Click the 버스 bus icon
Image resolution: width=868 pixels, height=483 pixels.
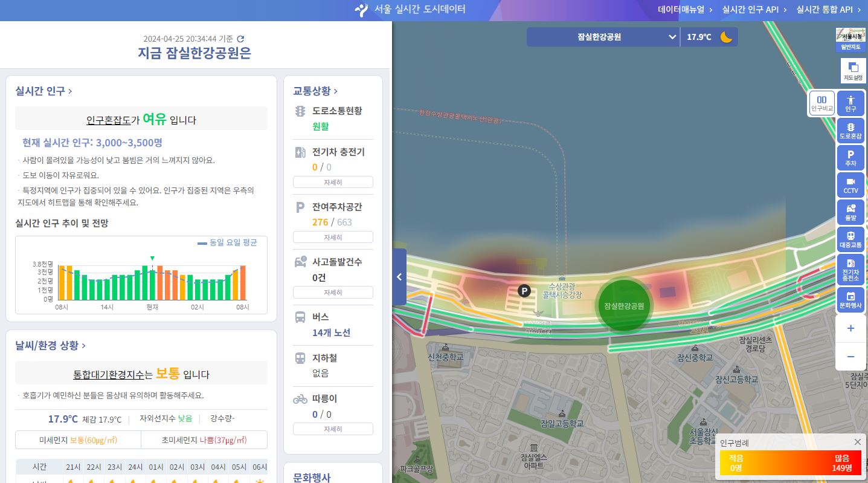click(300, 317)
